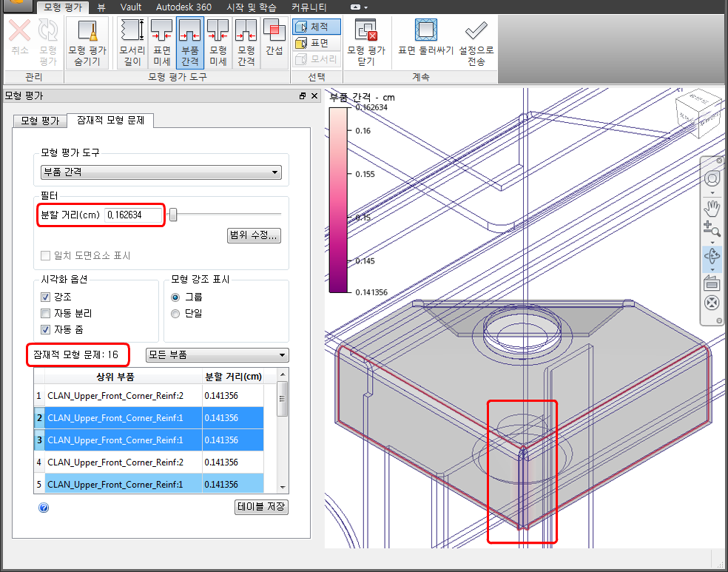Screen dimensions: 728x572
Task: Choose 체적 selection mode
Action: 316,27
